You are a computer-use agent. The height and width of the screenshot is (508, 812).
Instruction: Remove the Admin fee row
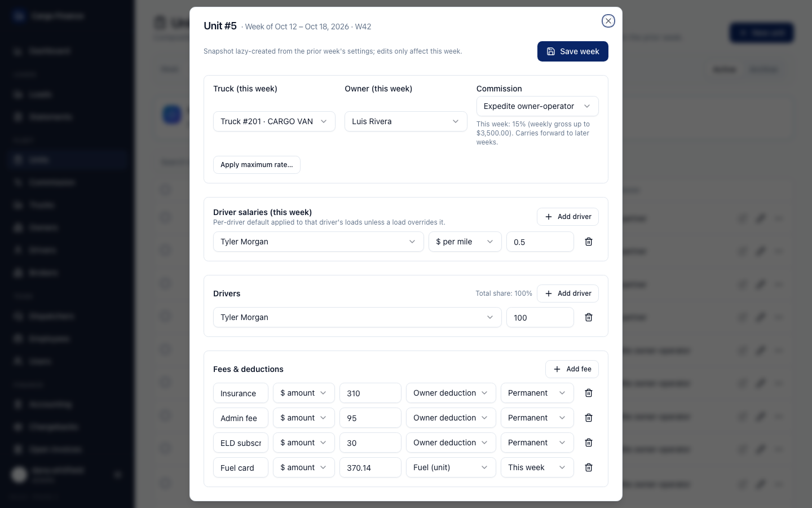(589, 418)
